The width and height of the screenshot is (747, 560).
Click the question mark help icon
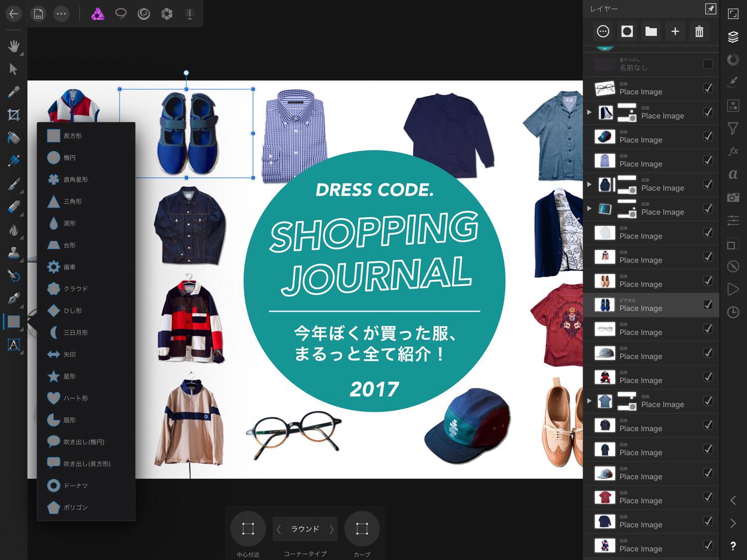(733, 546)
